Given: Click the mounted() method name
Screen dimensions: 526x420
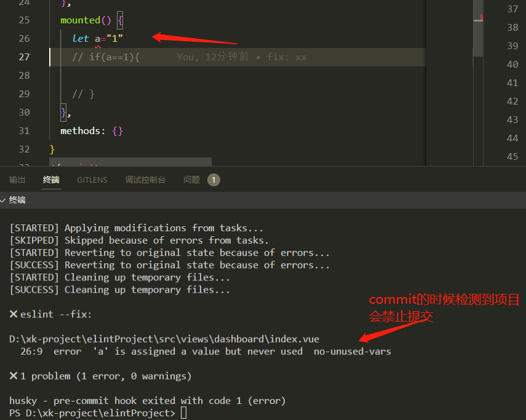Looking at the screenshot, I should [86, 20].
